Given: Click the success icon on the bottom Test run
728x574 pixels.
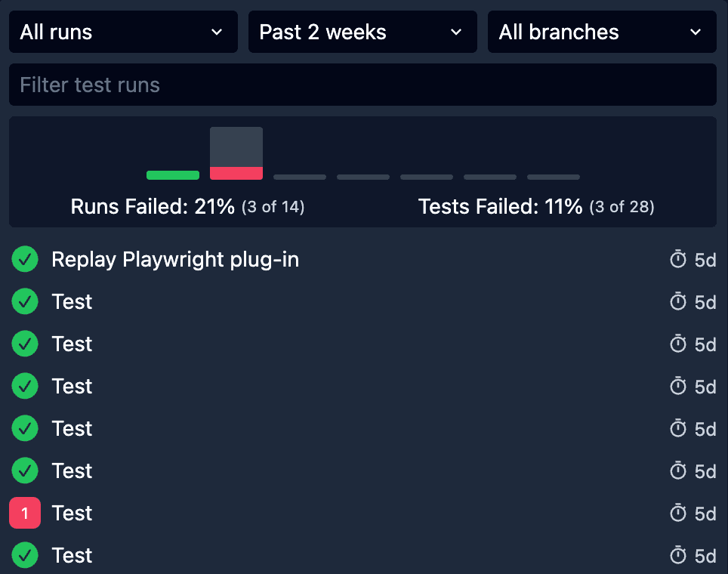Looking at the screenshot, I should click(24, 555).
